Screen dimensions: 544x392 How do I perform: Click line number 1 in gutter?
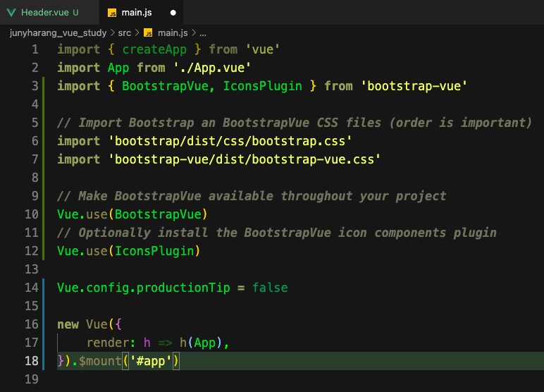(35, 49)
